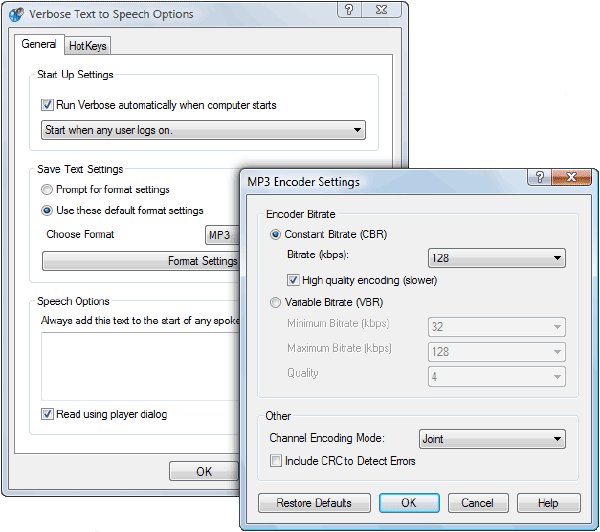
Task: Open the Choose Format MP3 dropdown
Action: click(222, 235)
